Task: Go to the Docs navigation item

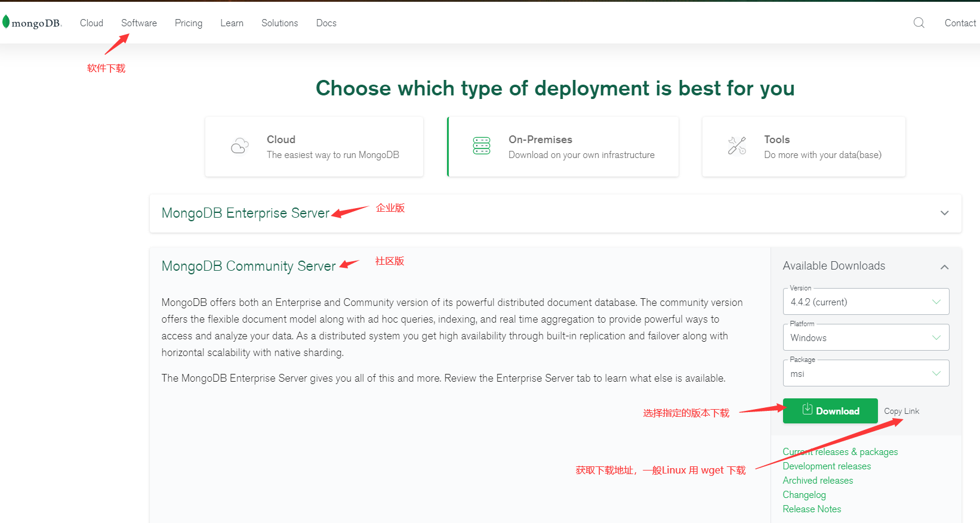Action: [326, 23]
